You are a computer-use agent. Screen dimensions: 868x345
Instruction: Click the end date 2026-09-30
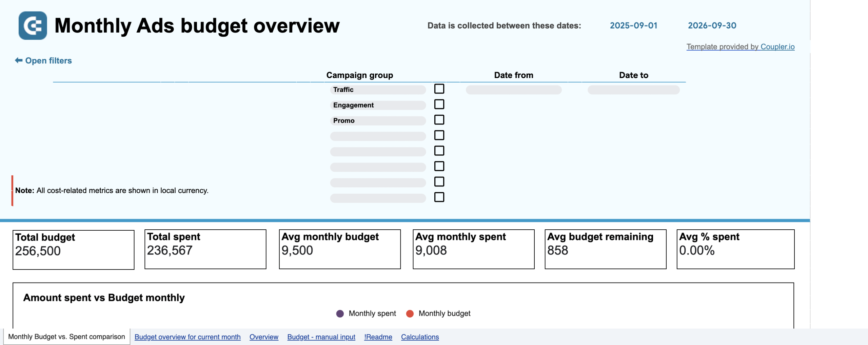712,25
